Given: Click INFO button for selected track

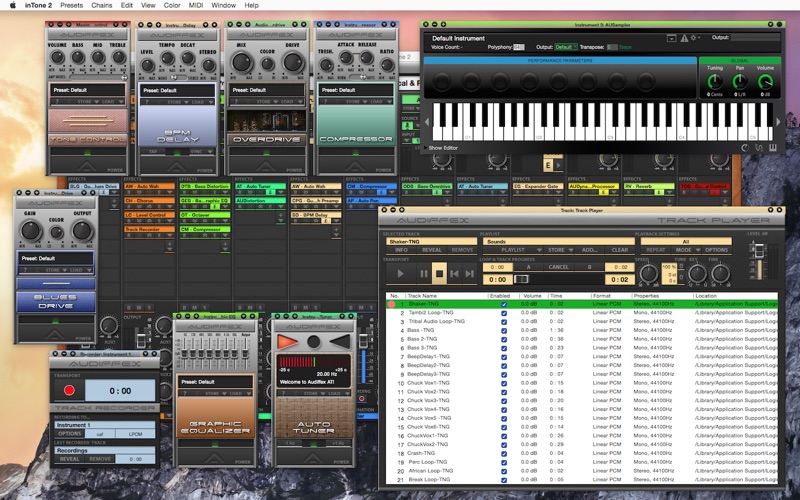Looking at the screenshot, I should point(402,250).
